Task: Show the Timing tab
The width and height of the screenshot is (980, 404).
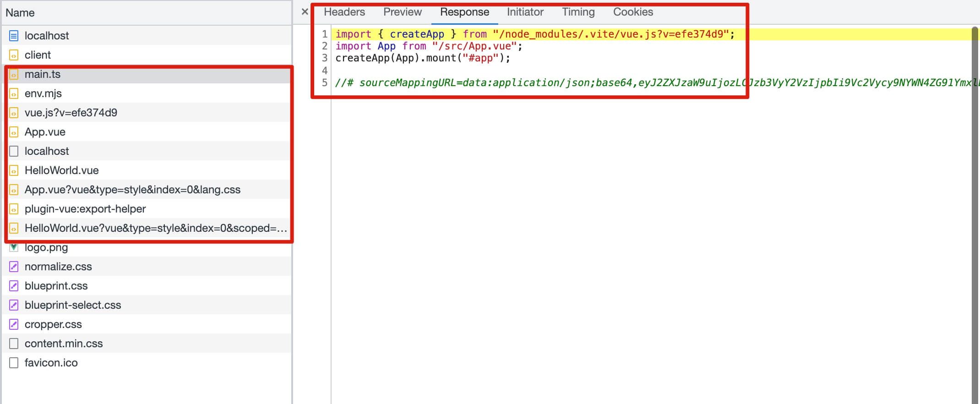Action: click(x=578, y=12)
